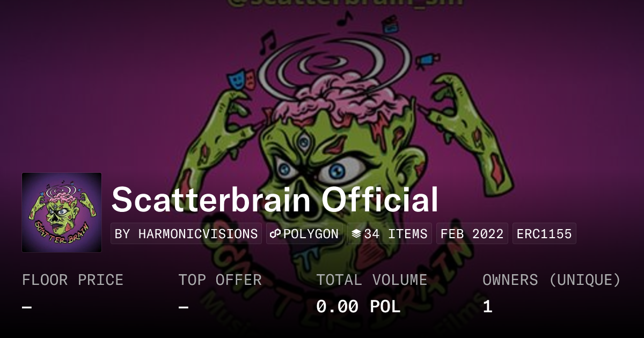Click the ERC1155 token standard badge
Viewport: 644px width, 338px height.
[x=544, y=234]
